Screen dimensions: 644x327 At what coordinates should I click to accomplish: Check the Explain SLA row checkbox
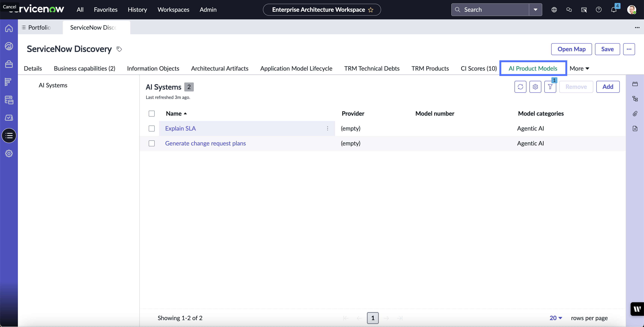point(151,128)
